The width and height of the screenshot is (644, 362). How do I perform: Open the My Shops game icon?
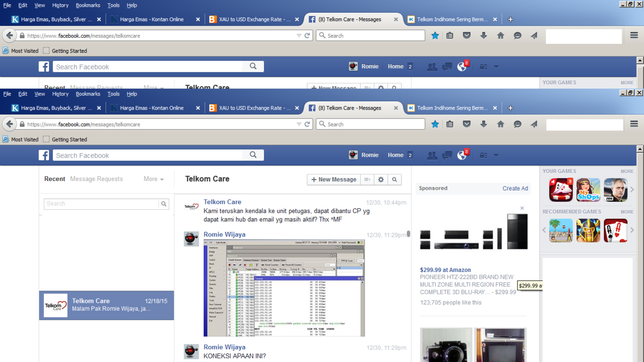(588, 190)
